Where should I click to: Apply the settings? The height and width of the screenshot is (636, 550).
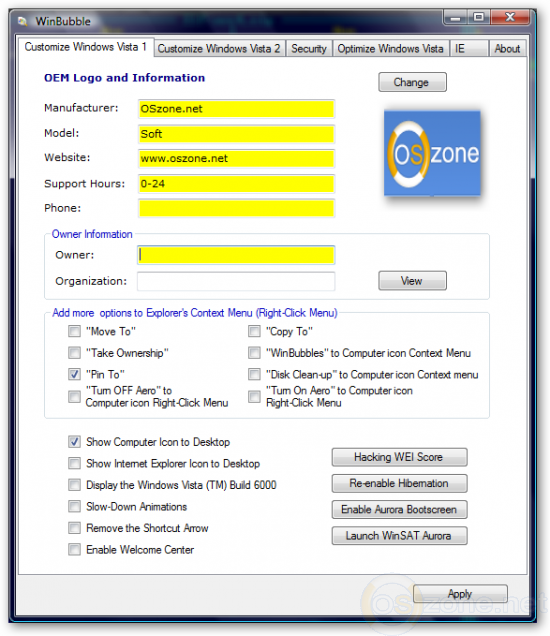pos(460,594)
